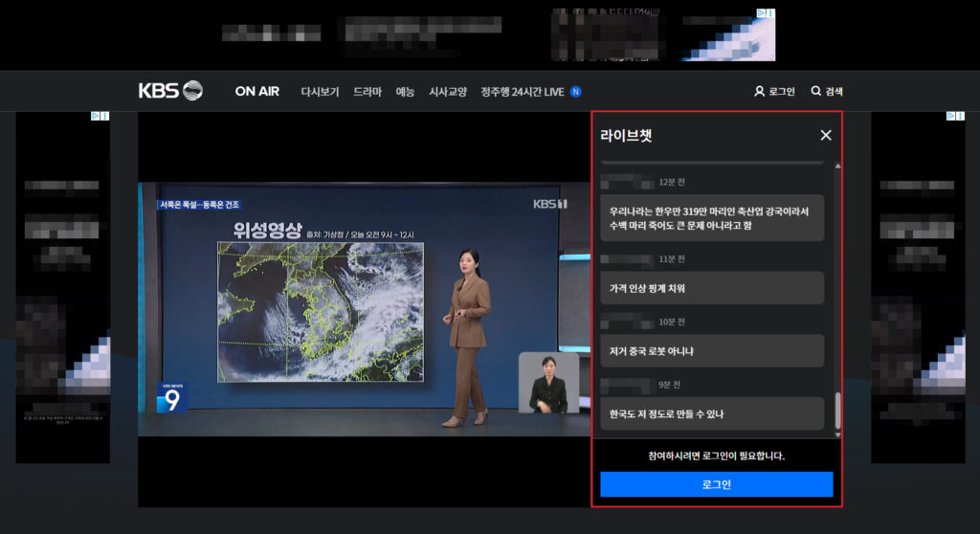Open 정주행 24시간 LIVE link
The width and height of the screenshot is (980, 534).
coord(523,92)
